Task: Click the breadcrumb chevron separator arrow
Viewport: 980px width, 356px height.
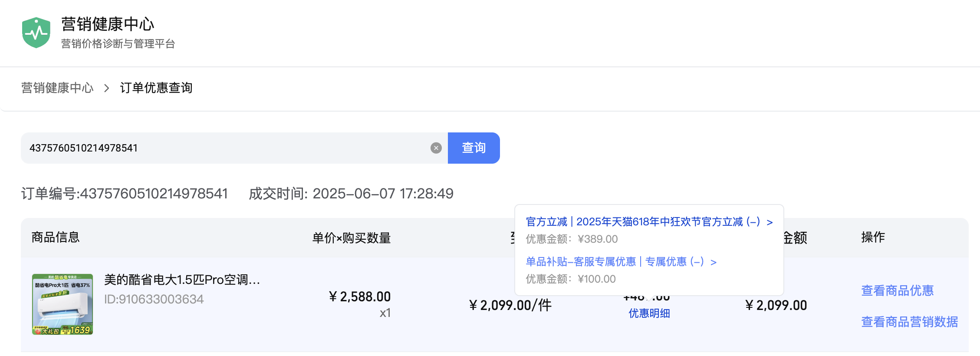Action: point(107,88)
